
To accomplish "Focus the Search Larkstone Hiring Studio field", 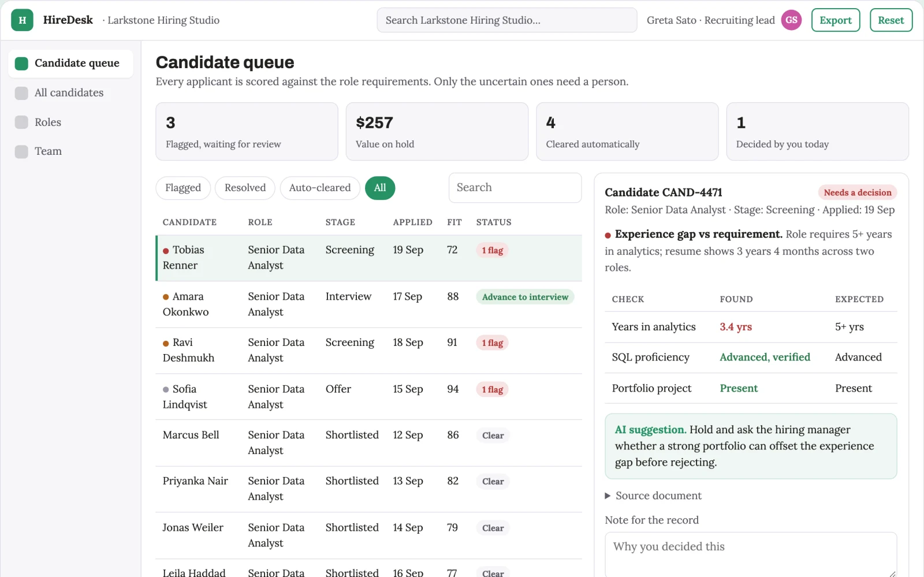I will (x=507, y=20).
